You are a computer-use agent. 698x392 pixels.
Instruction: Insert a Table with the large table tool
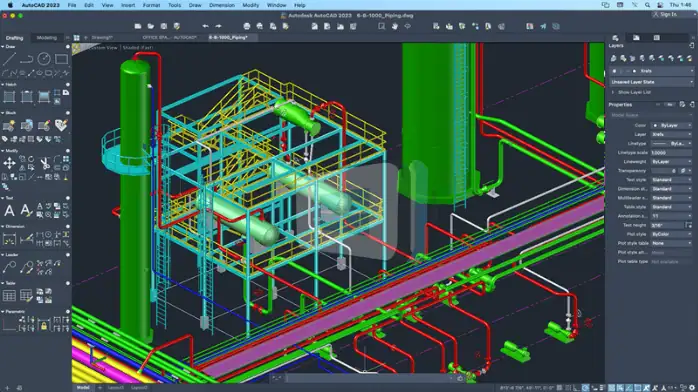9,295
